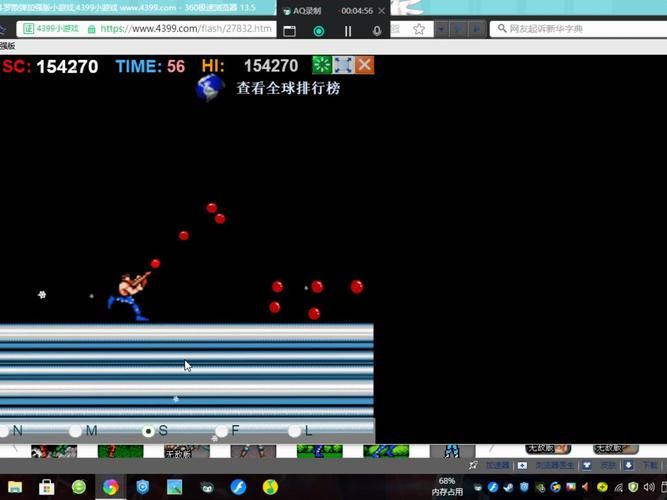Bookmark the page with the star icon
The image size is (667, 500).
pyautogui.click(x=419, y=29)
